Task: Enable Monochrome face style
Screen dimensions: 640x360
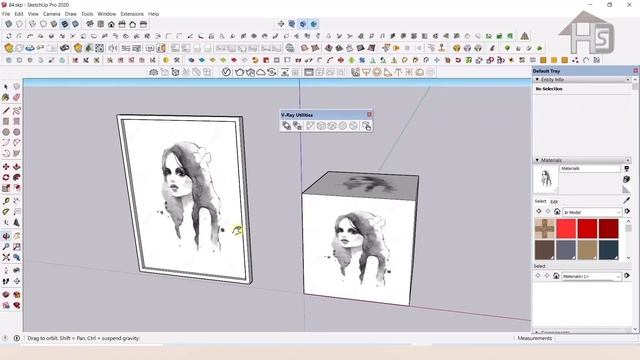Action: [75, 24]
